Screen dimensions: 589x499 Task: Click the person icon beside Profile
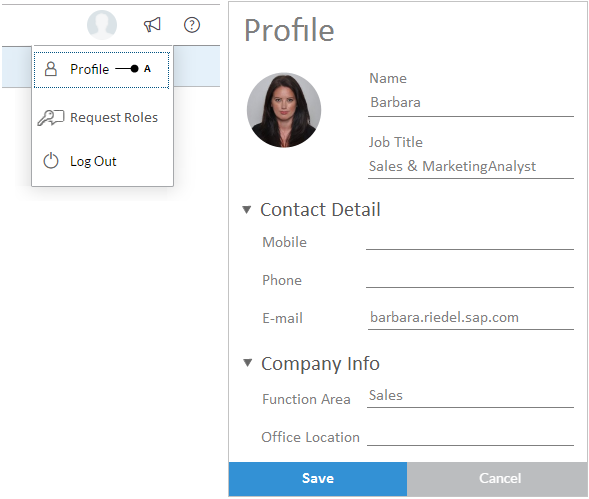[51, 69]
